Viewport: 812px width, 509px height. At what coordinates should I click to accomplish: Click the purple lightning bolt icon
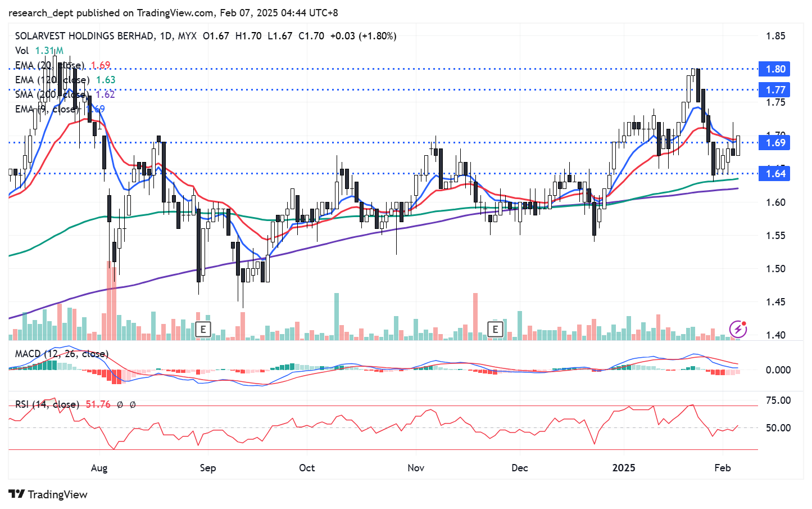(738, 329)
